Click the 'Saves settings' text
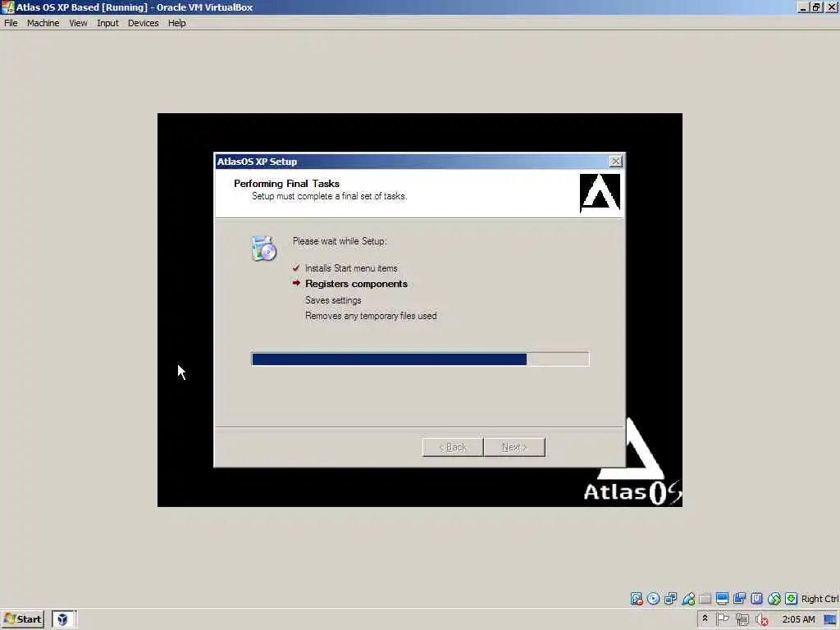This screenshot has width=840, height=630. click(x=333, y=300)
